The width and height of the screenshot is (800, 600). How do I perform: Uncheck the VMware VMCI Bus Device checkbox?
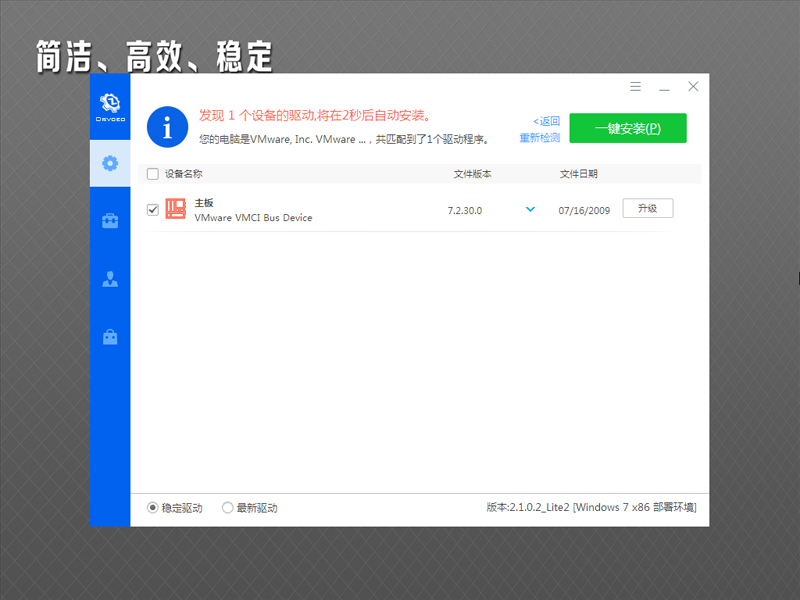153,210
